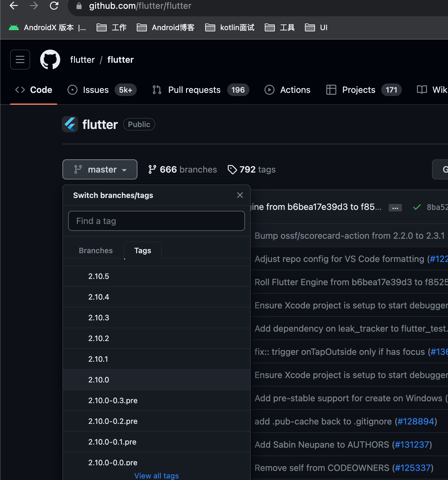The height and width of the screenshot is (480, 448).
Task: Open commit Bump ossf/scorecard-action from 2.2.0
Action: tap(349, 236)
